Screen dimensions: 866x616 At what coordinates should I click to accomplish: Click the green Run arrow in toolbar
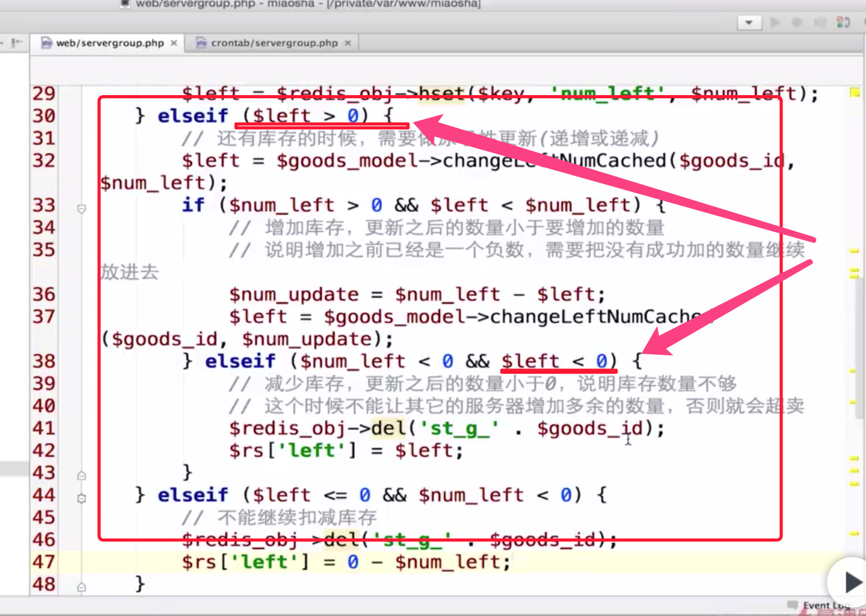pos(775,23)
